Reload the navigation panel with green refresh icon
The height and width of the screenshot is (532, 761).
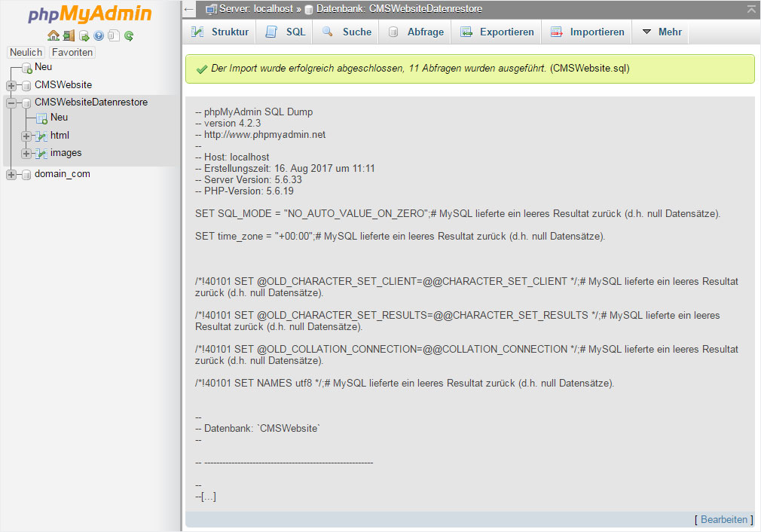pos(129,35)
